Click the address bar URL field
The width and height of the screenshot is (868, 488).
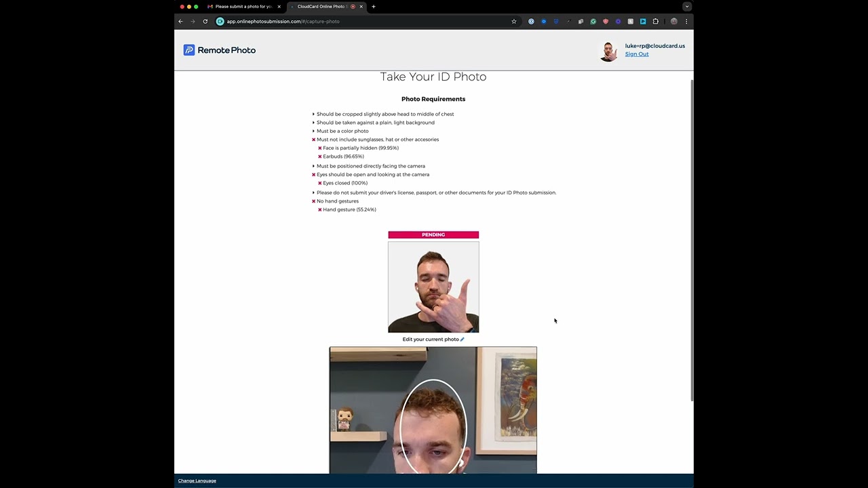[x=366, y=22]
